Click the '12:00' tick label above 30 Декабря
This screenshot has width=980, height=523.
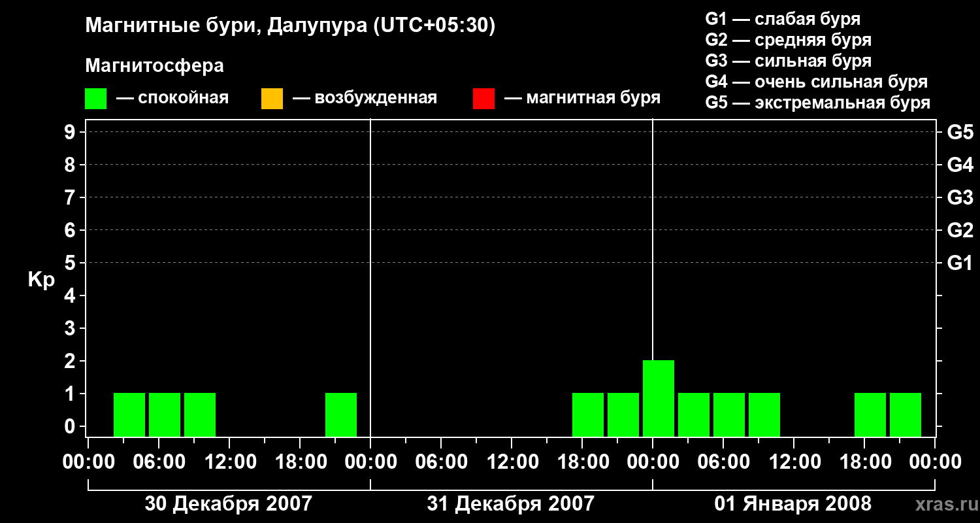pos(229,462)
